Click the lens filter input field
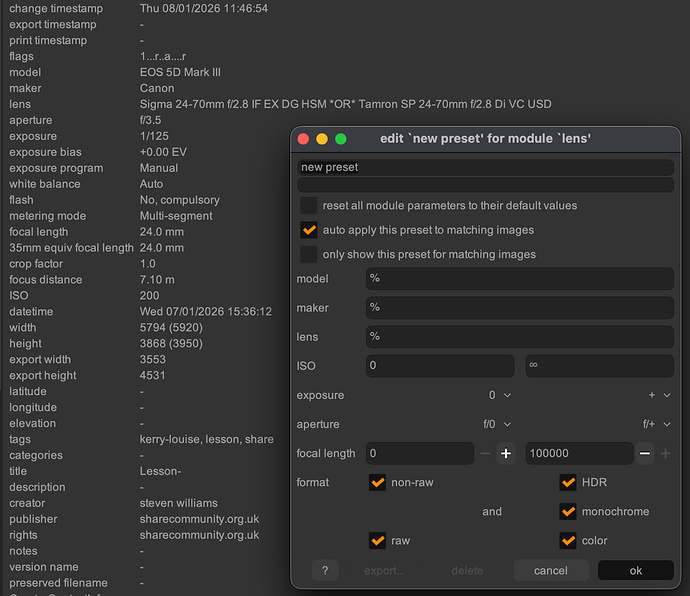The image size is (690, 596). (x=519, y=337)
